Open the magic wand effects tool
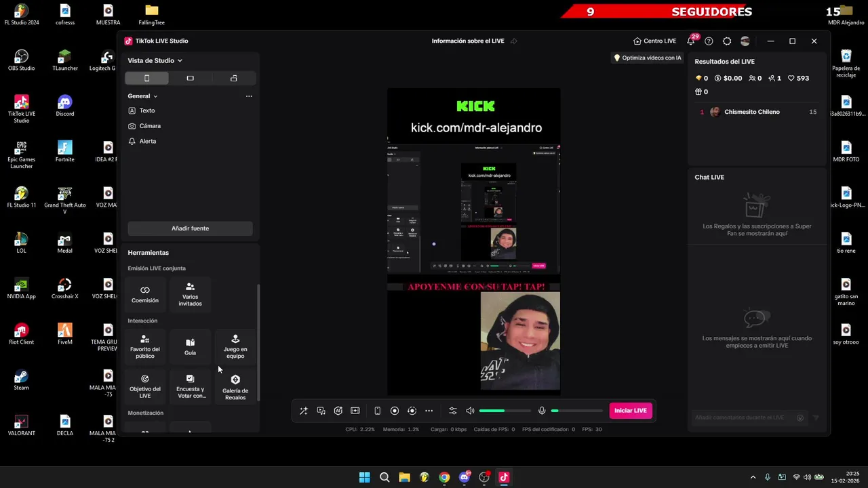 point(304,411)
